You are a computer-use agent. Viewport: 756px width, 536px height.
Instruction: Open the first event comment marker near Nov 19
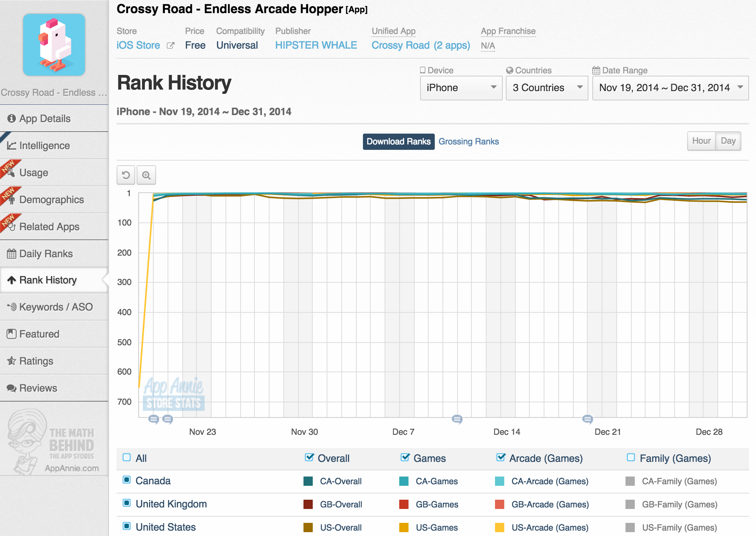click(154, 419)
